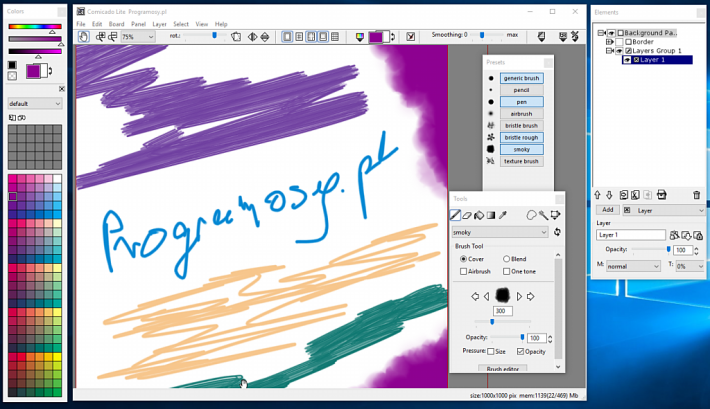Click the reset rotation icon
The width and height of the screenshot is (710, 409).
click(x=236, y=37)
